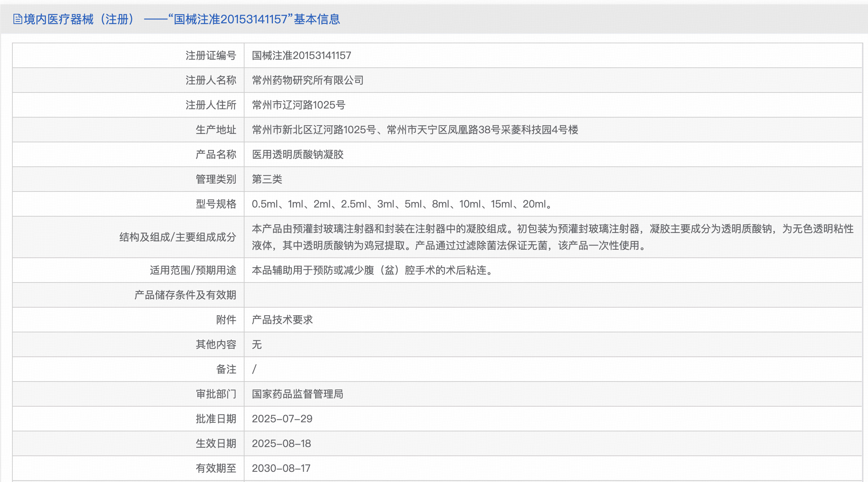868x482 pixels.
Task: Open the 产品技术要求 attachment link
Action: [282, 320]
